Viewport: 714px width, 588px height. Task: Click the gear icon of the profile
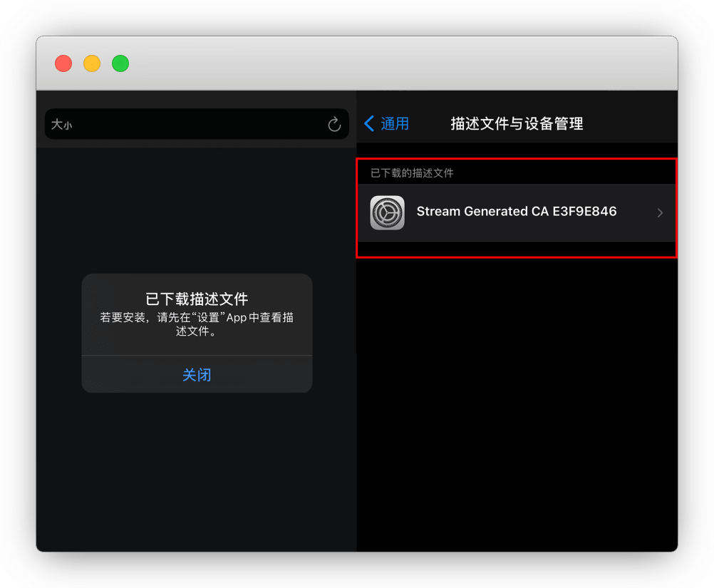pyautogui.click(x=388, y=212)
